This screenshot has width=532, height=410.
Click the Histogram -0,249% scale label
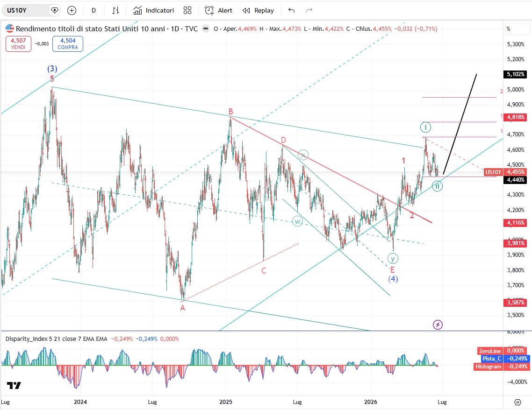pyautogui.click(x=501, y=366)
